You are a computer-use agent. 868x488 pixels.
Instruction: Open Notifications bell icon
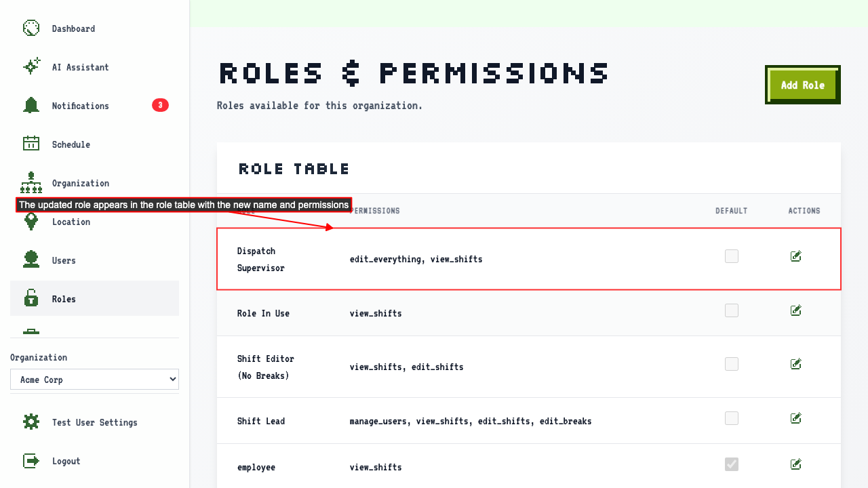click(31, 106)
